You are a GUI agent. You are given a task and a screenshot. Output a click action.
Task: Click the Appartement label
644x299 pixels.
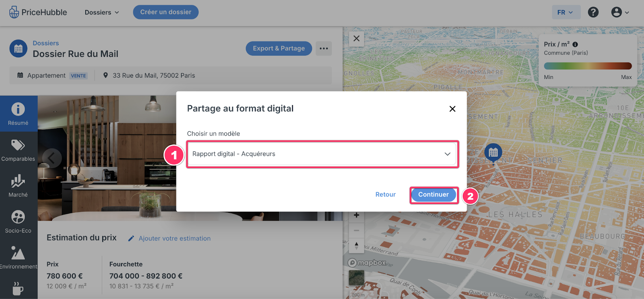pyautogui.click(x=46, y=75)
